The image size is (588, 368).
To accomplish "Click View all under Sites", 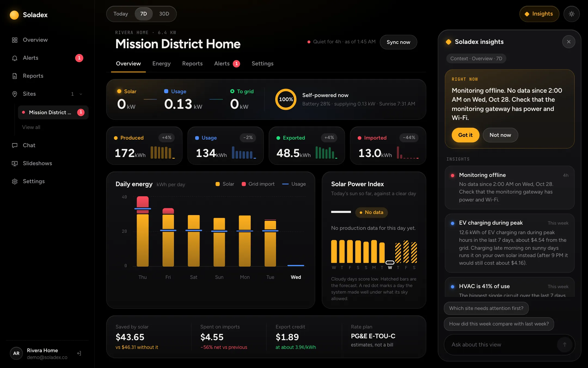I will 31,127.
